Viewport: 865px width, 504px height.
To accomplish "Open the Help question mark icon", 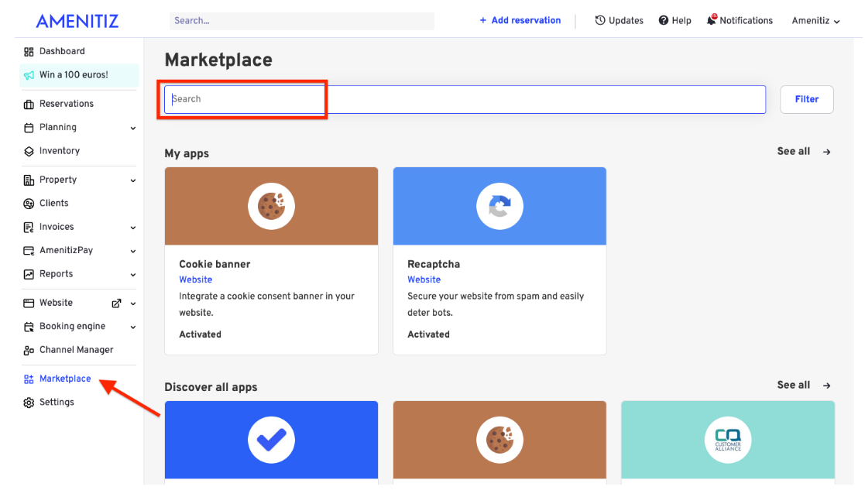I will coord(664,21).
